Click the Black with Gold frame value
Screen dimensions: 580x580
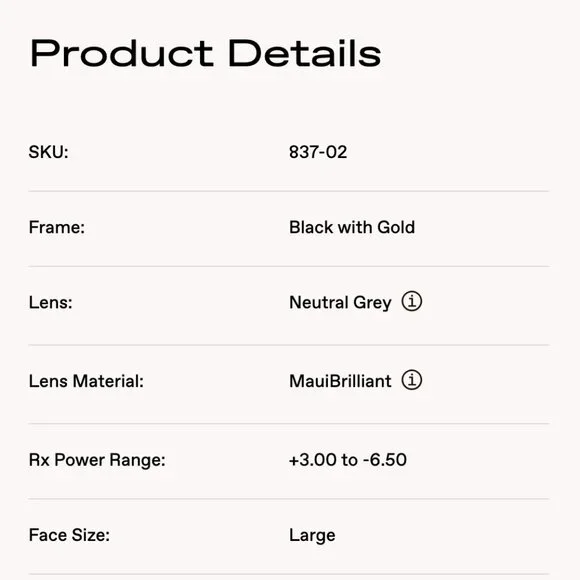pos(352,227)
